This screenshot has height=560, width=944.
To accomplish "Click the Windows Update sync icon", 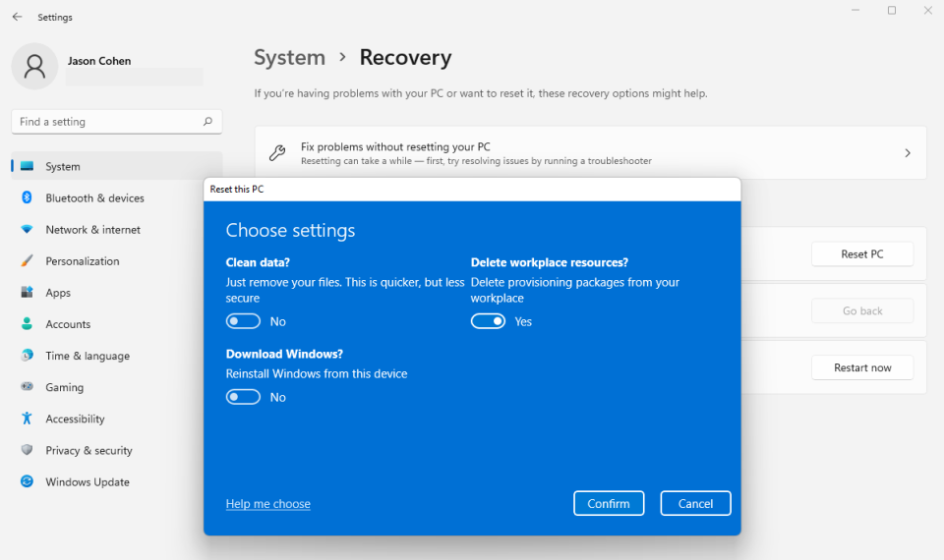I will point(28,481).
